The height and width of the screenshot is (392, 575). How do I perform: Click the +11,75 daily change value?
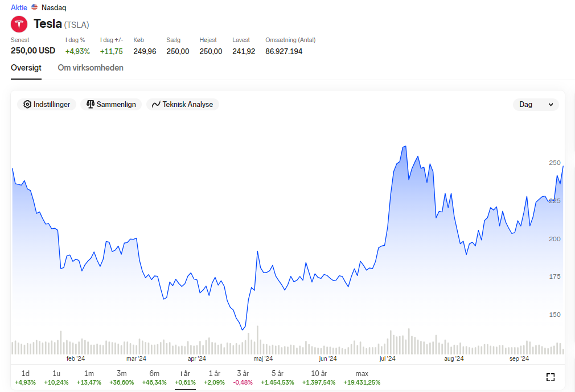click(112, 51)
